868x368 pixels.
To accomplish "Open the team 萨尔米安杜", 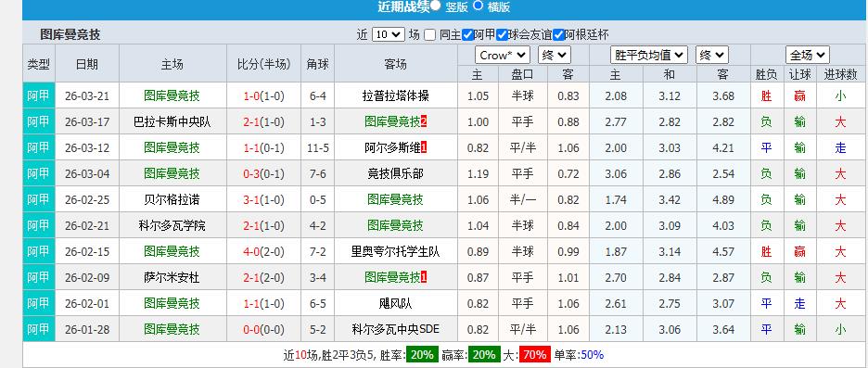I will (x=172, y=278).
